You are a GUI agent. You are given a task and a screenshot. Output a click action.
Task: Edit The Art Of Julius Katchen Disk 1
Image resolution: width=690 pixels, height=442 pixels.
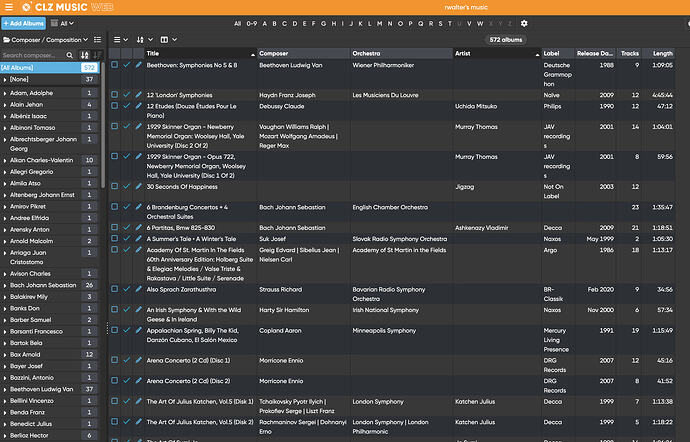138,401
